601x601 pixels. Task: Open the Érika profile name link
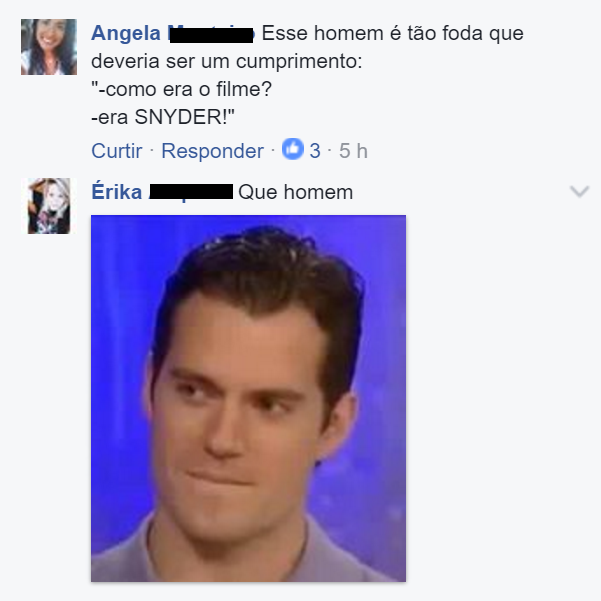tap(117, 192)
